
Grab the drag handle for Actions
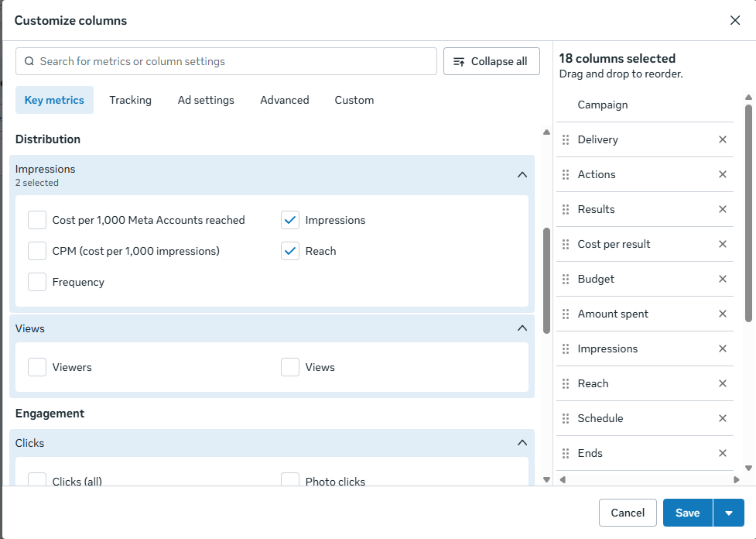[x=566, y=174]
